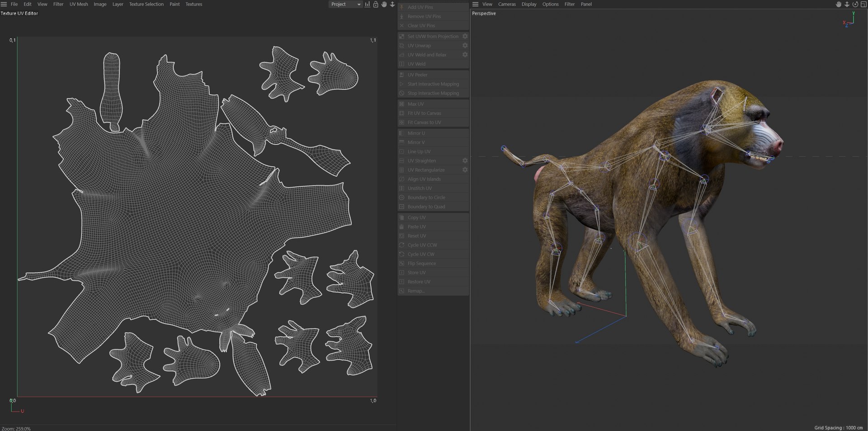868x431 pixels.
Task: Open options gear for Set UVW from Projection
Action: [465, 36]
